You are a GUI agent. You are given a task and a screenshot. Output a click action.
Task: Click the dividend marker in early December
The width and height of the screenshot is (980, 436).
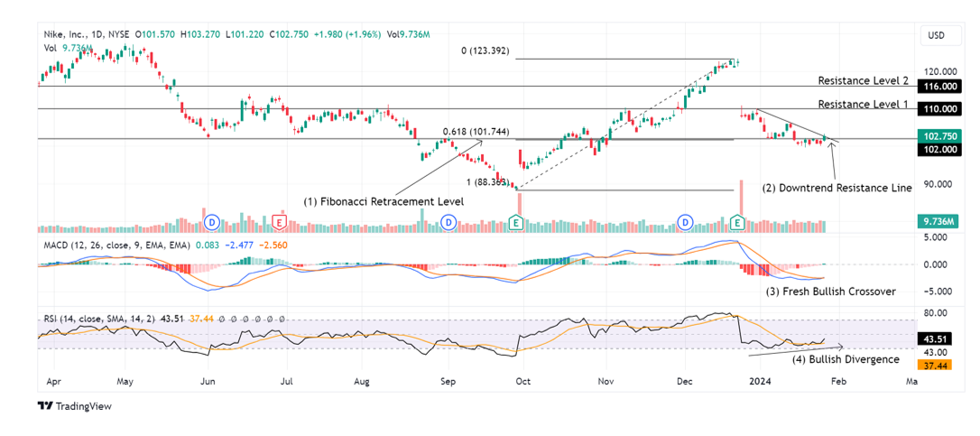click(686, 221)
